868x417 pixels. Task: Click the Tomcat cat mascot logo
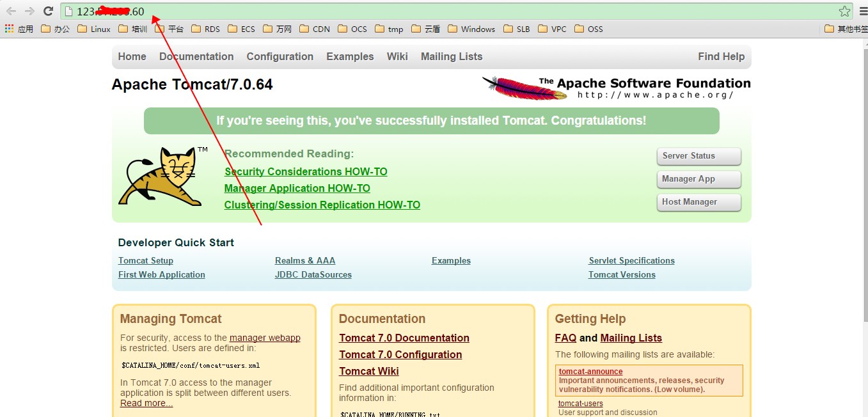160,177
